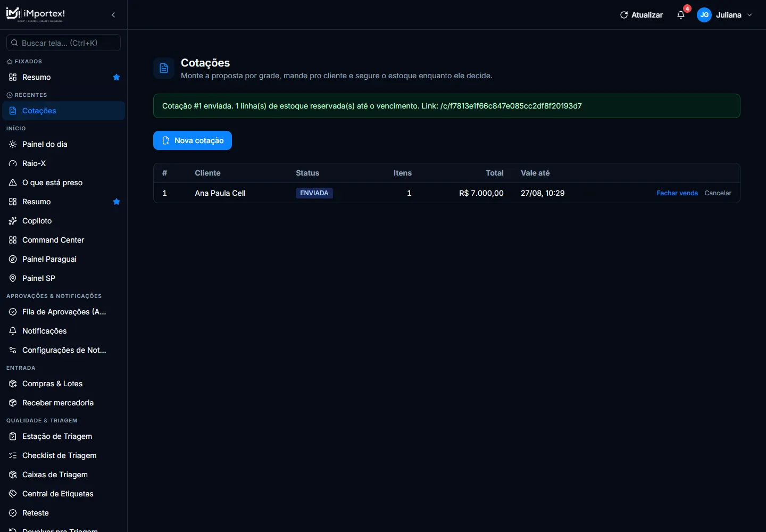The height and width of the screenshot is (532, 766).
Task: Open the Juliana account dropdown arrow
Action: (750, 15)
